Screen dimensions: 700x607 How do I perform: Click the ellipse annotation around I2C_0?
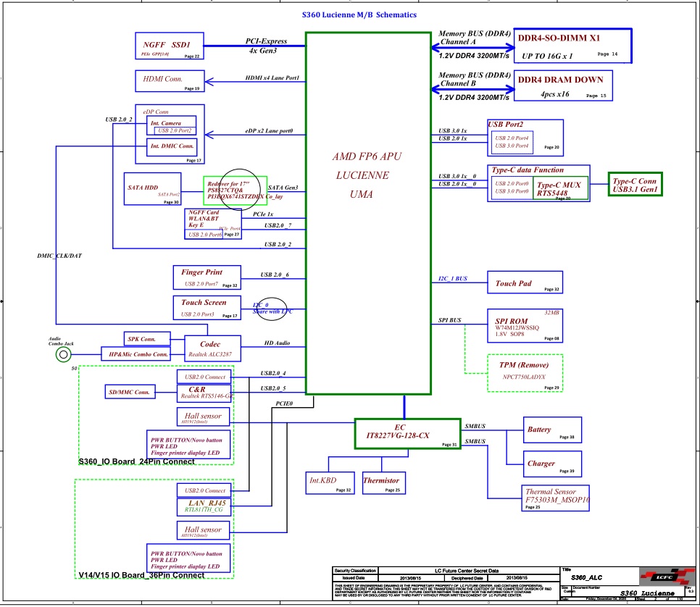[270, 309]
